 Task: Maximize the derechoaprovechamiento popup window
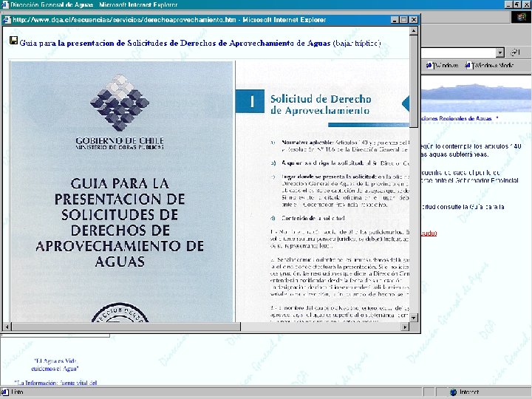coord(403,20)
